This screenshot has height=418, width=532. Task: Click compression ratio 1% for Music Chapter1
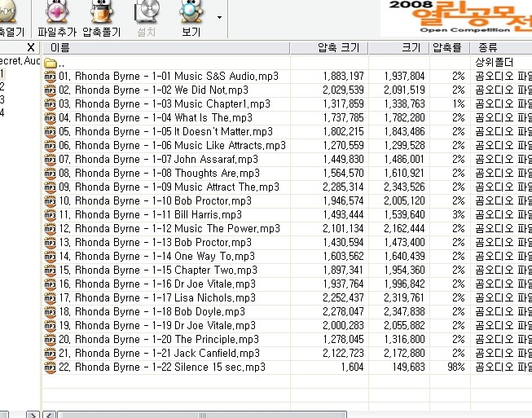point(459,104)
